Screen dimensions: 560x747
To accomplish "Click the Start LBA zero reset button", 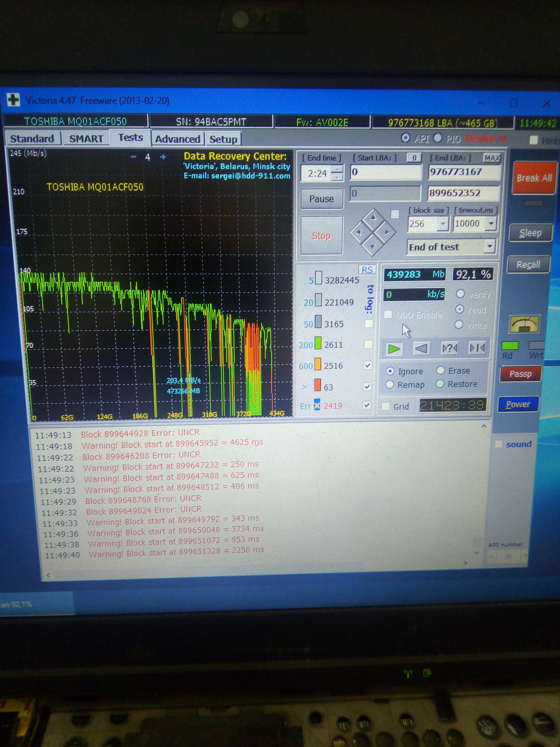I will [x=414, y=158].
